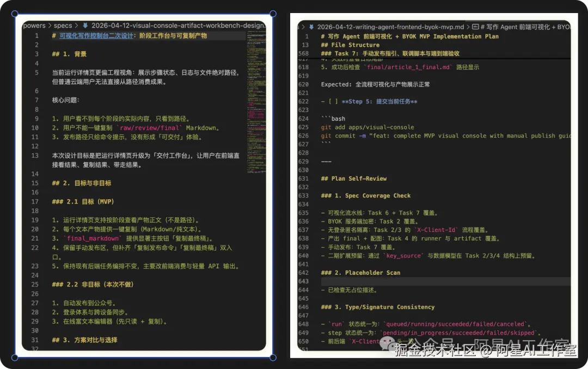Click the heading '### 2. Placeholder Scan'
This screenshot has height=369, width=588.
point(360,273)
